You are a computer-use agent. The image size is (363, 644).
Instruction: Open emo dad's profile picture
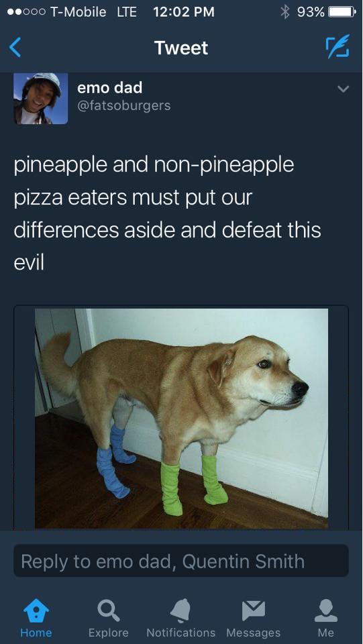[x=41, y=99]
